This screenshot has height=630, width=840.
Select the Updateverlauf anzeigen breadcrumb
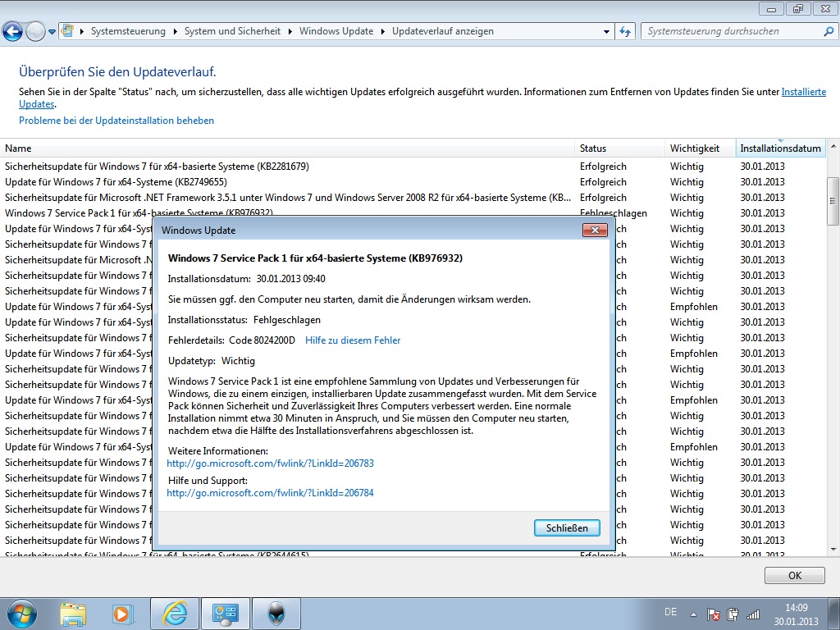click(x=443, y=31)
